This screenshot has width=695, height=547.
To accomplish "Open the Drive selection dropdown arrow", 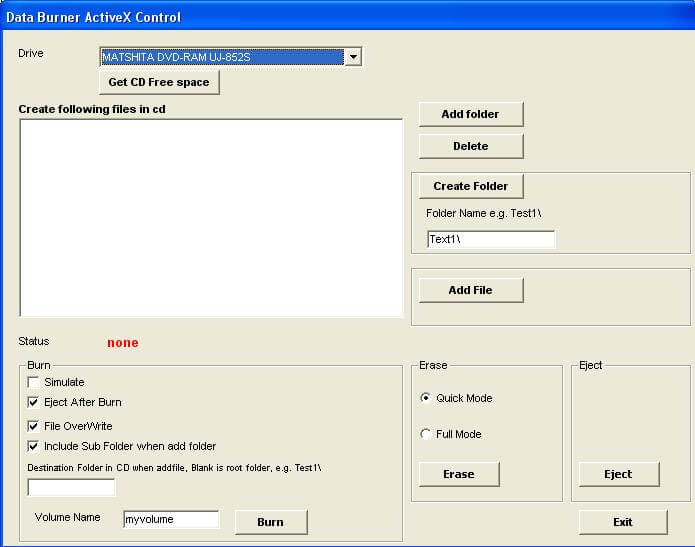I will click(x=352, y=57).
